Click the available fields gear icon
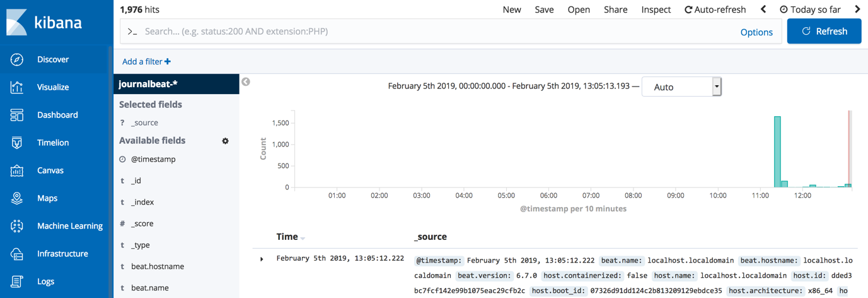This screenshot has height=298, width=868. (x=225, y=141)
